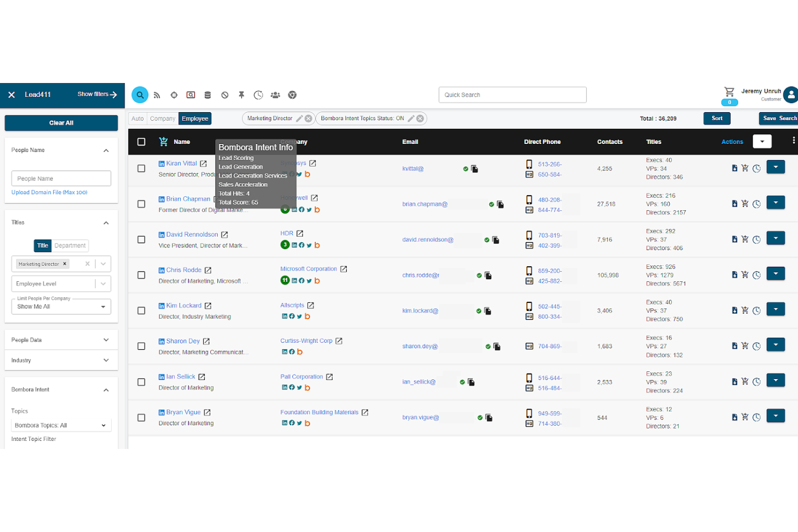Screen dimensions: 798x532
Task: Open the Employee Level dropdown
Action: point(61,284)
